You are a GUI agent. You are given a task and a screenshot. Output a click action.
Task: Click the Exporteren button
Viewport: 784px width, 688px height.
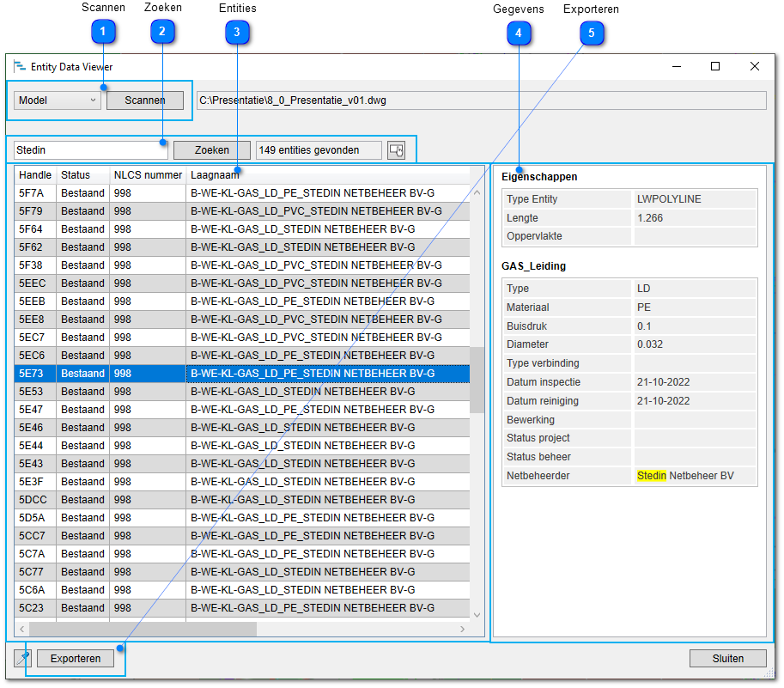coord(76,659)
